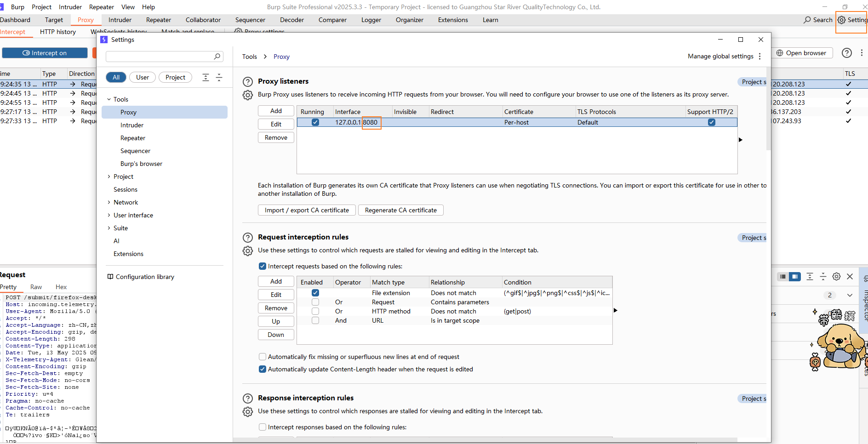This screenshot has width=868, height=444.
Task: Click Regenerate CA certificate button
Action: click(400, 210)
